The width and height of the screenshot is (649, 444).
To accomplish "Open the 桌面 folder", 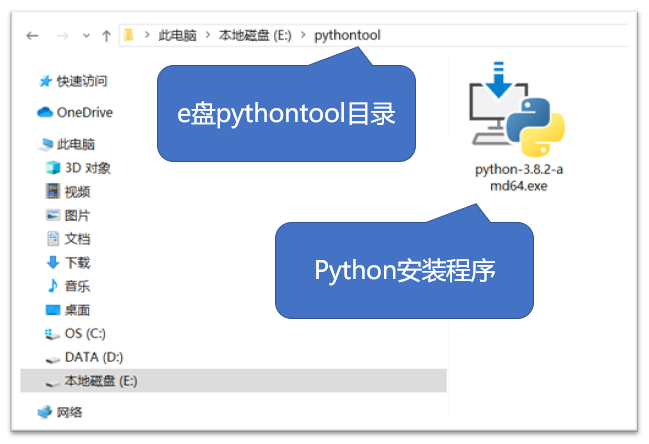I will tap(77, 310).
